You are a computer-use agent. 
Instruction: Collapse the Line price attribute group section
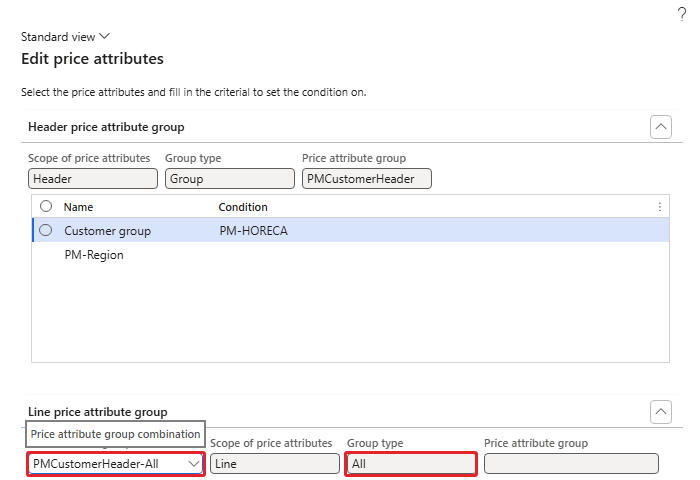click(661, 412)
